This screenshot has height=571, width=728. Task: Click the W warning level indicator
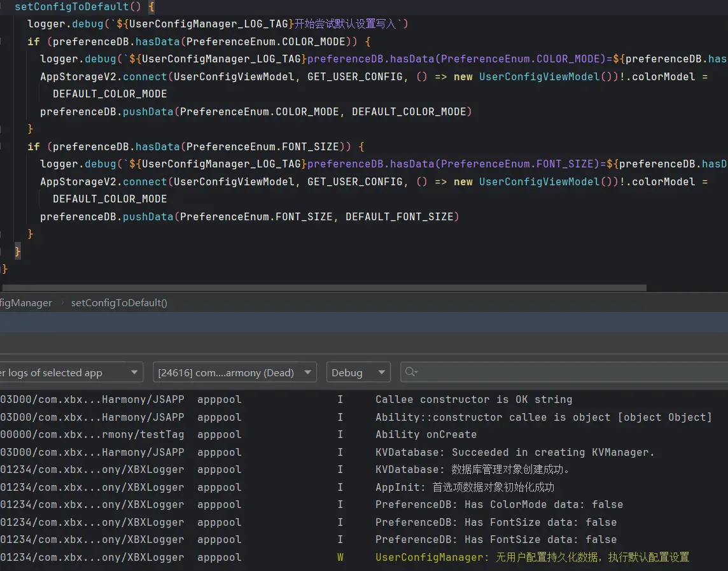pyautogui.click(x=340, y=558)
